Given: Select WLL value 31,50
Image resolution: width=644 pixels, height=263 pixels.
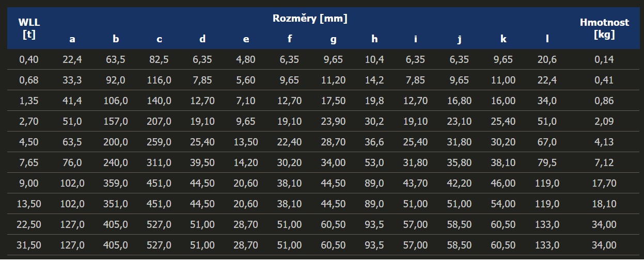Looking at the screenshot, I should [29, 245].
